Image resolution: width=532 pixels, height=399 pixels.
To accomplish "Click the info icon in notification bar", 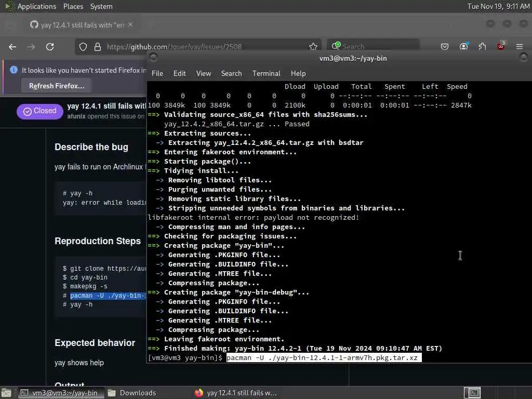I will (14, 70).
